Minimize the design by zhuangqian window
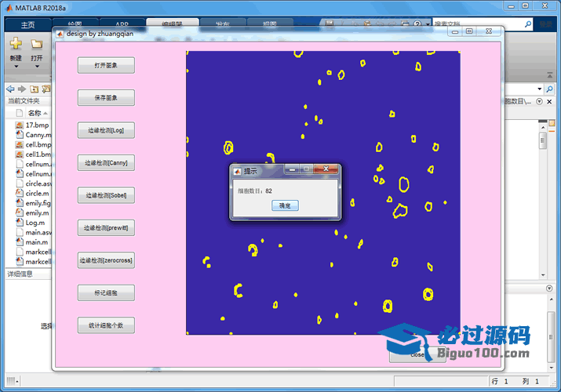Viewport: 561px width, 392px height. click(x=455, y=31)
